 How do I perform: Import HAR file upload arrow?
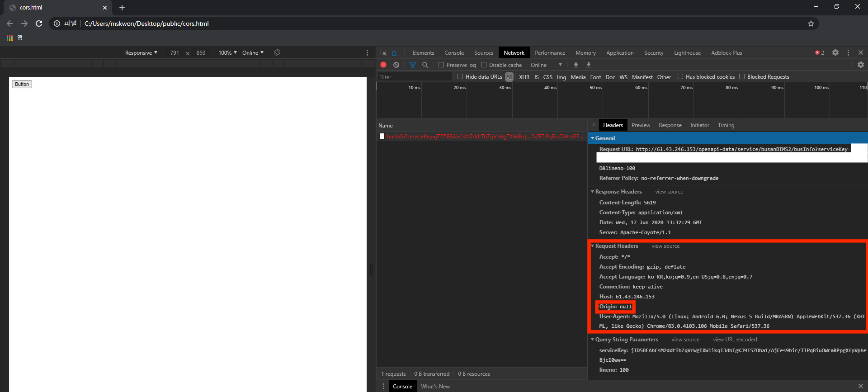576,65
